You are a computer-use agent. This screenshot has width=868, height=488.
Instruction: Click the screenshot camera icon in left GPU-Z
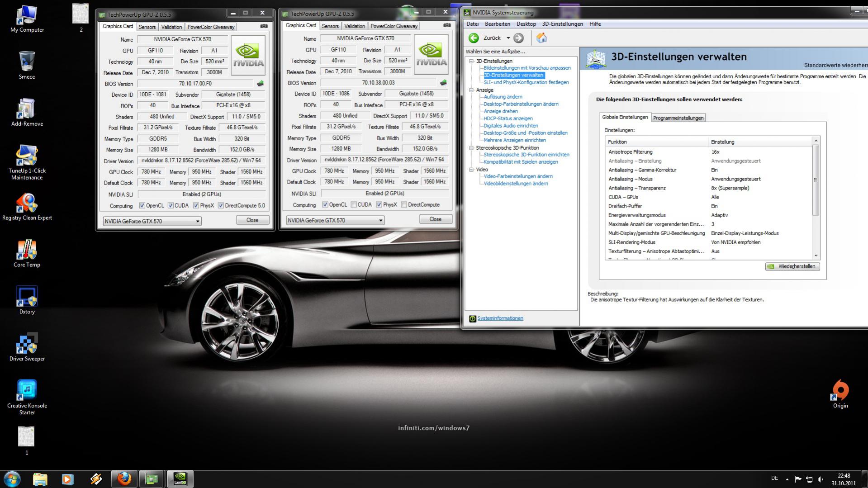point(264,26)
